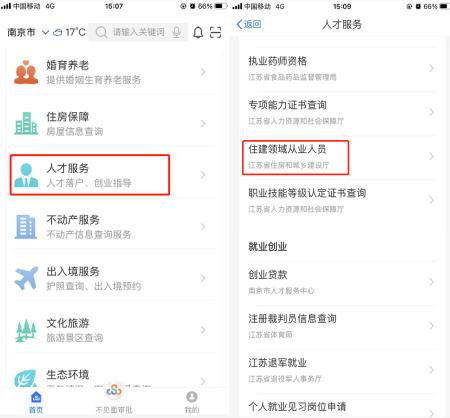Go back with 返回 button

click(249, 24)
